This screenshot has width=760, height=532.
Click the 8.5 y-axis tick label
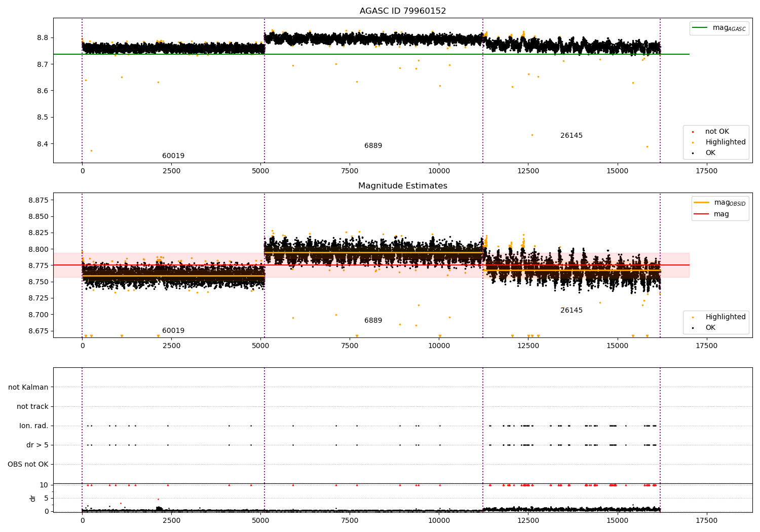pos(42,118)
